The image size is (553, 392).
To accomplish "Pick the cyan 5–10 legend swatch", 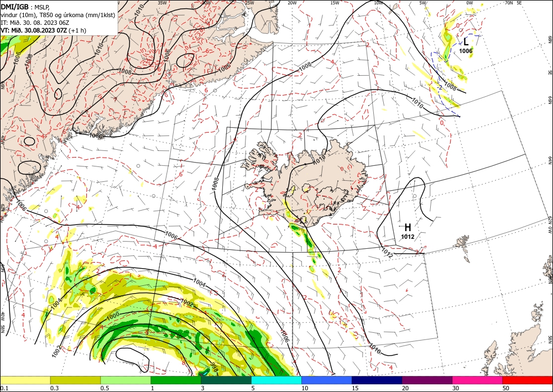I will (276, 380).
